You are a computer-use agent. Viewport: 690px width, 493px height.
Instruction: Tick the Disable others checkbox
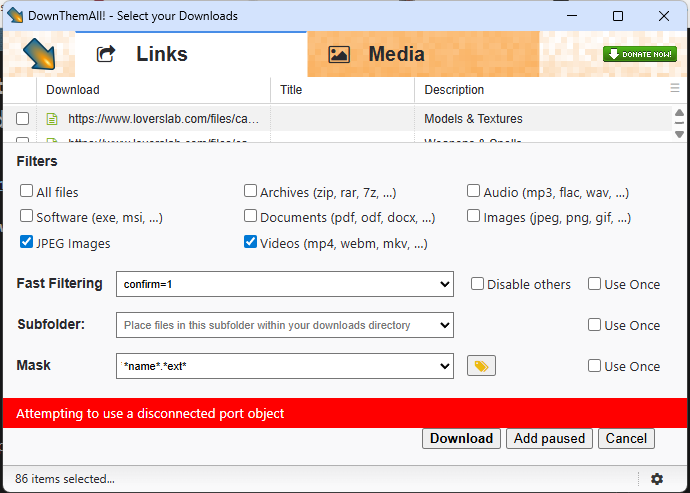point(477,284)
